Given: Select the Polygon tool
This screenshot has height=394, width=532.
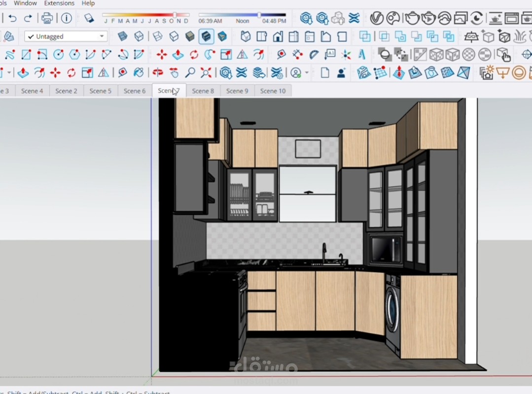Looking at the screenshot, I should 74,55.
